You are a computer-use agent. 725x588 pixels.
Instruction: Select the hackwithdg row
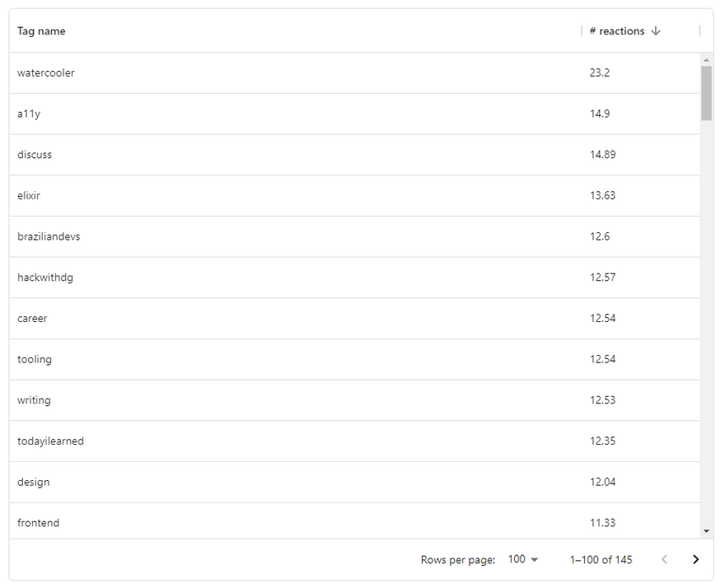tap(354, 278)
